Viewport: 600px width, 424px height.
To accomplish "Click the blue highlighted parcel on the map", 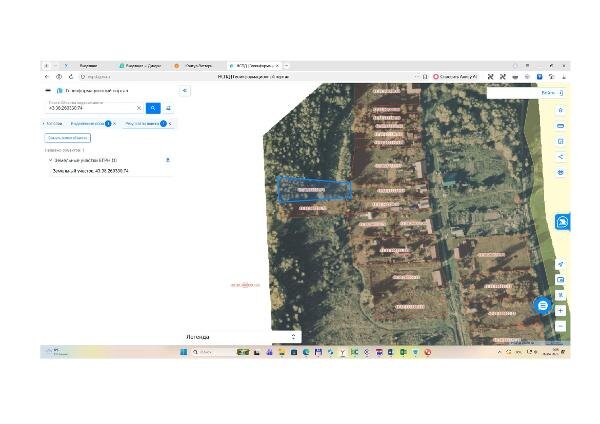I will [x=315, y=190].
